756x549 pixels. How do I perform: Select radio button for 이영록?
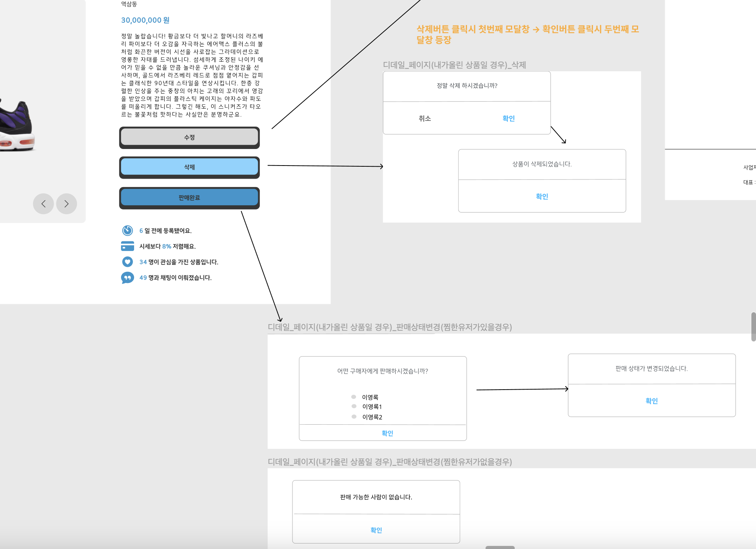353,397
